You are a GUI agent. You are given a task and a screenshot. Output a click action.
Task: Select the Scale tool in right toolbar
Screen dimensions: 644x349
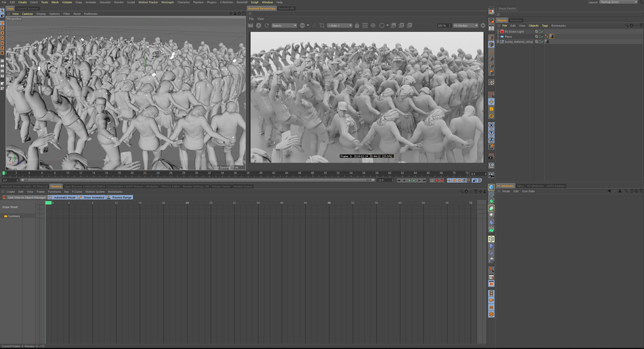491,109
